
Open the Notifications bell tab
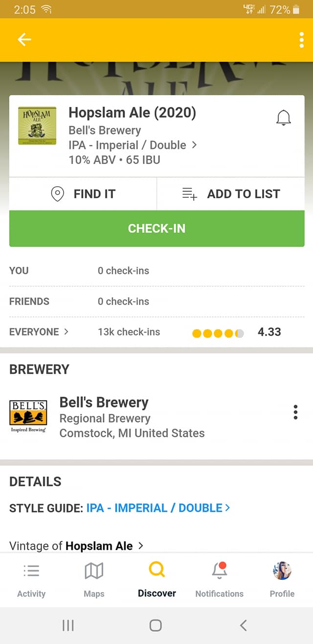[x=219, y=579]
